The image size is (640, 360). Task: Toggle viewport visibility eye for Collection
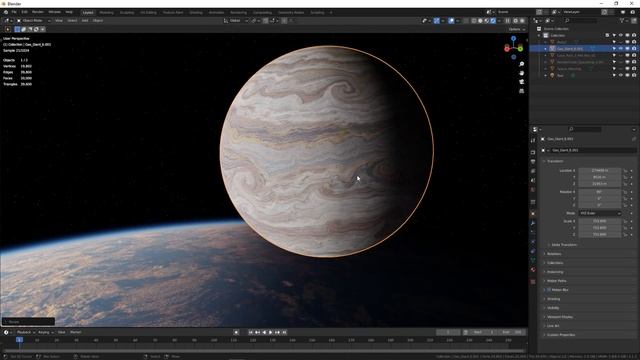621,36
